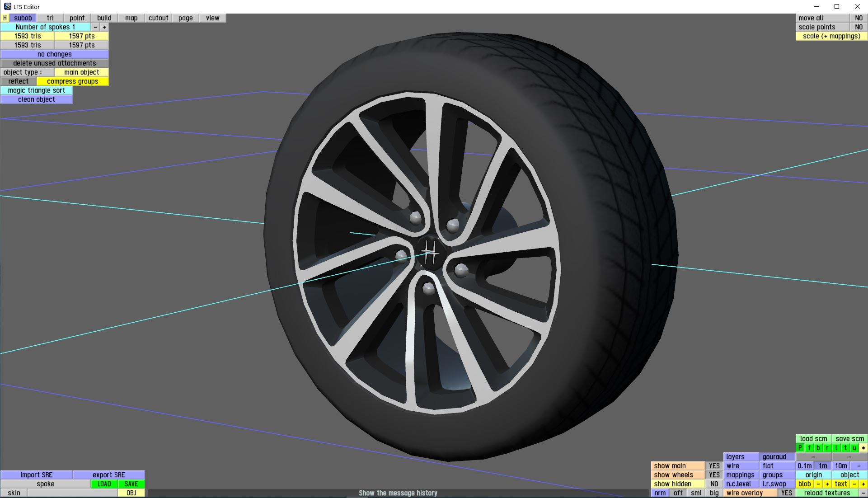Click the t top view button
868x498 pixels.
[x=845, y=448]
